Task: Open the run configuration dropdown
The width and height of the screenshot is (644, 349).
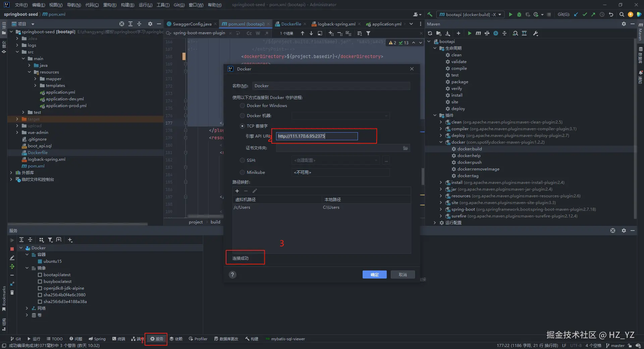Action: [470, 14]
